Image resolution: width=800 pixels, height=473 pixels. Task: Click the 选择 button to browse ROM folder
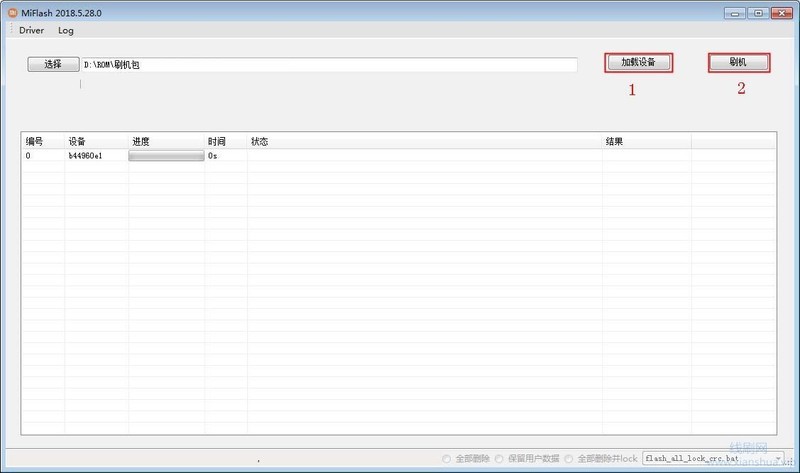coord(53,64)
